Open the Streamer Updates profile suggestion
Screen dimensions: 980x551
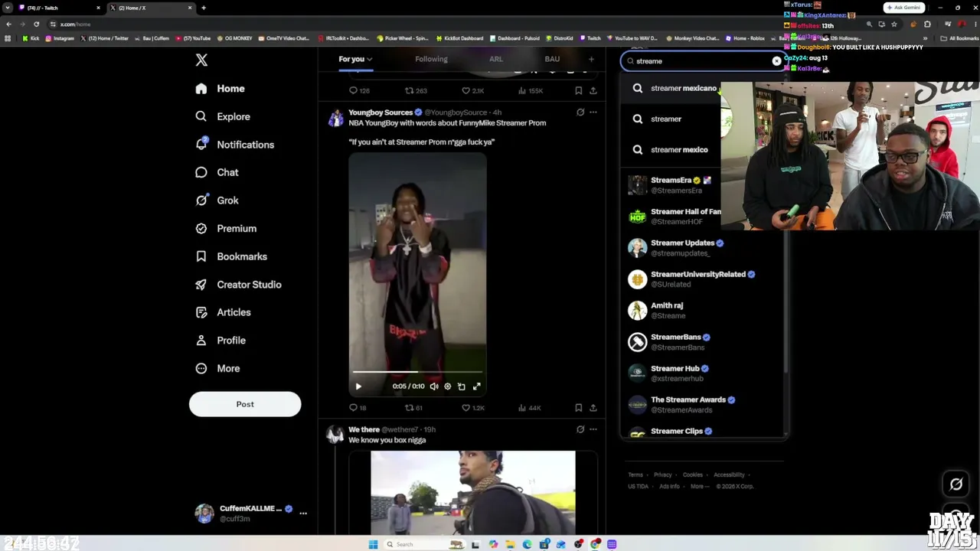[703, 248]
